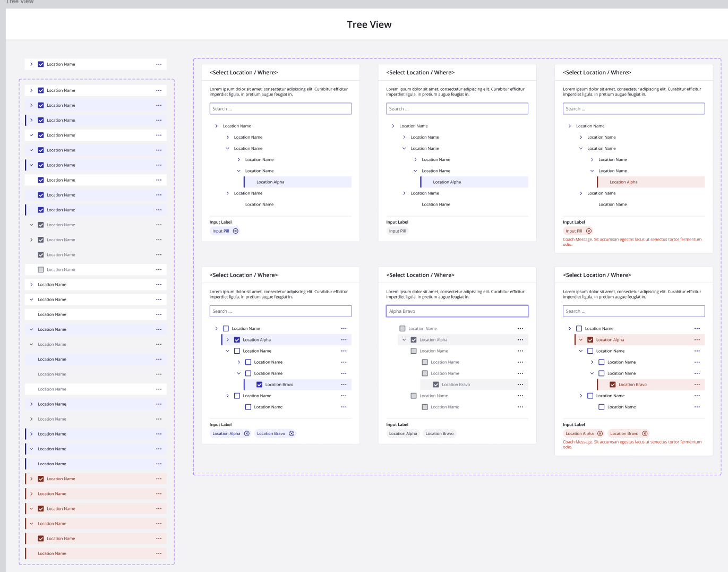Open ellipsis menu on standalone row above dashed list
The width and height of the screenshot is (728, 572).
tap(159, 64)
